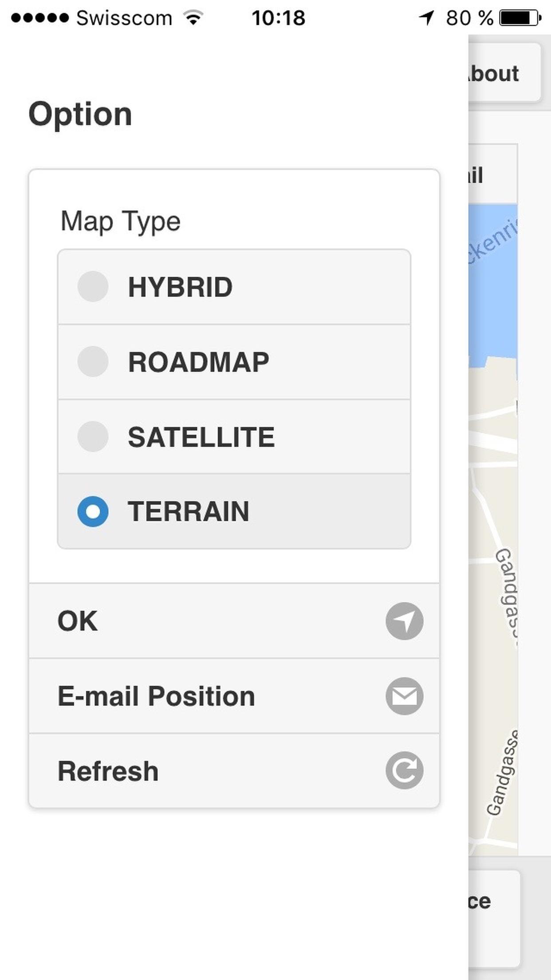Screen dimensions: 551x980
Task: Select the SATELLITE radio button
Action: 93,437
